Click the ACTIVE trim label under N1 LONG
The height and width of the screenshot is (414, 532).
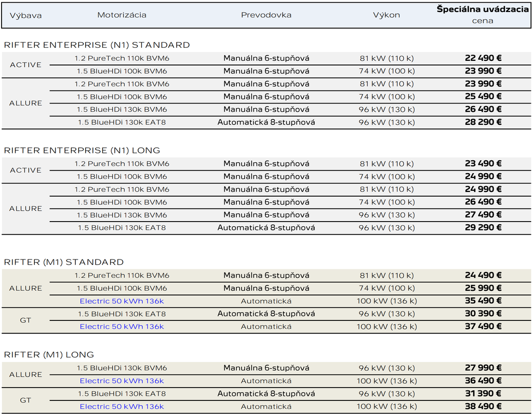tap(25, 170)
